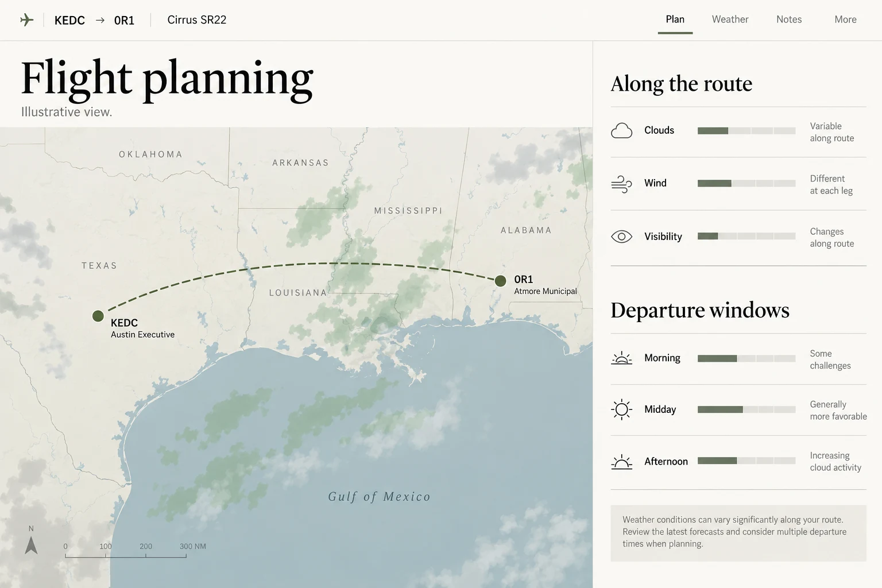Click the 0R1 destination code in header
Viewport: 882px width, 588px height.
[124, 21]
